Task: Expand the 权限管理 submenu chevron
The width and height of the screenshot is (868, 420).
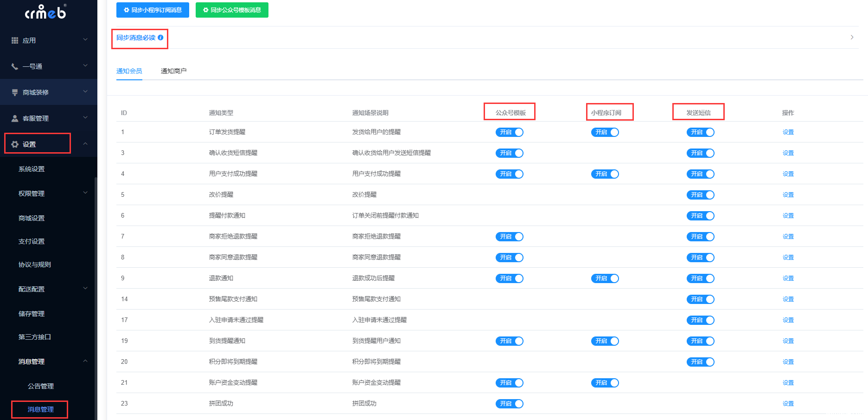Action: tap(85, 193)
